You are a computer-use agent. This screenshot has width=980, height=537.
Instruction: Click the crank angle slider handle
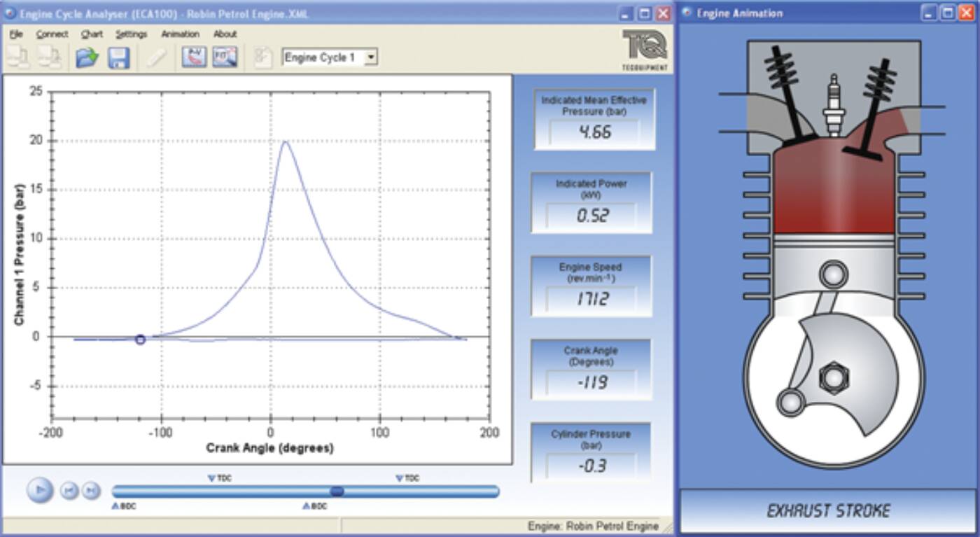tap(337, 491)
